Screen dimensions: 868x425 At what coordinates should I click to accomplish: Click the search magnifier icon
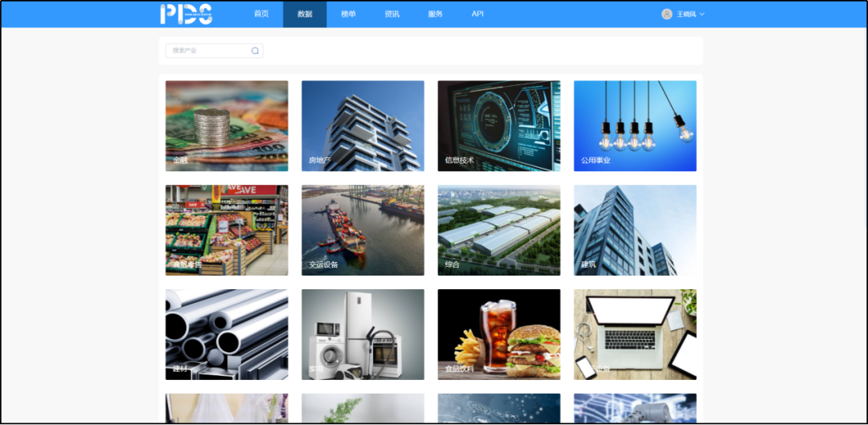(255, 51)
